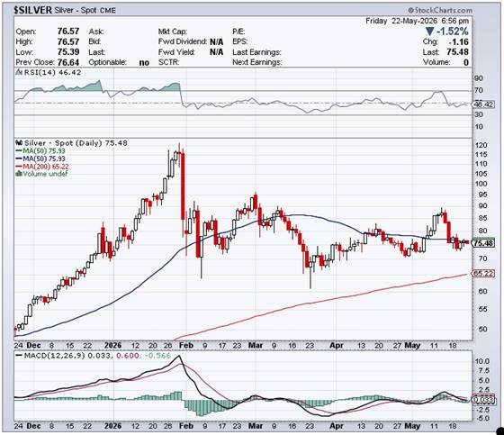504x435 pixels.
Task: Click the 100 price axis label
Action: coord(481,184)
